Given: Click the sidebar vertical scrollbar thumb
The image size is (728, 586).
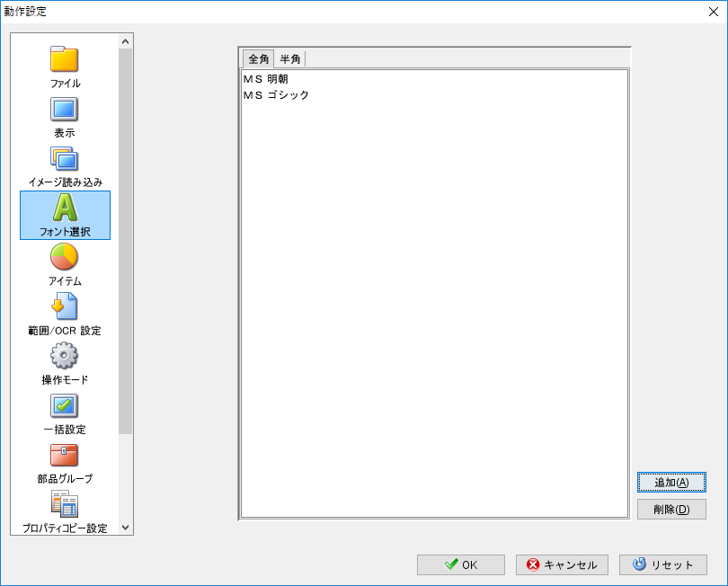Looking at the screenshot, I should (125, 241).
